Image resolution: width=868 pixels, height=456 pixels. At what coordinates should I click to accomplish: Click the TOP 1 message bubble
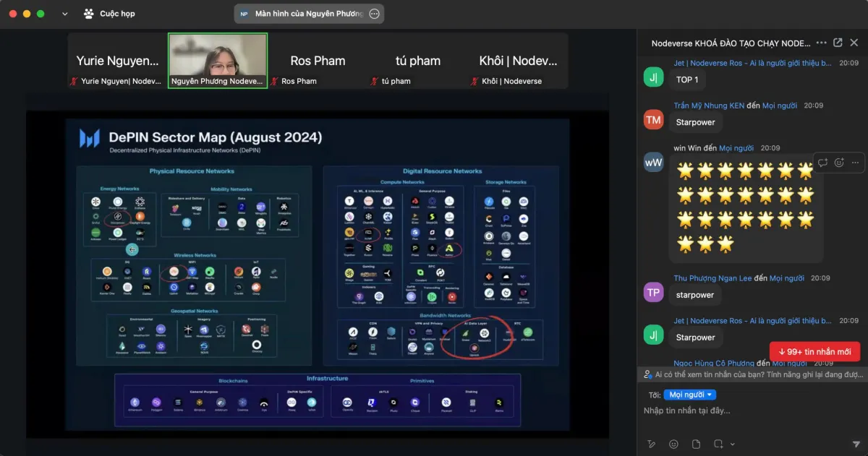tap(687, 79)
